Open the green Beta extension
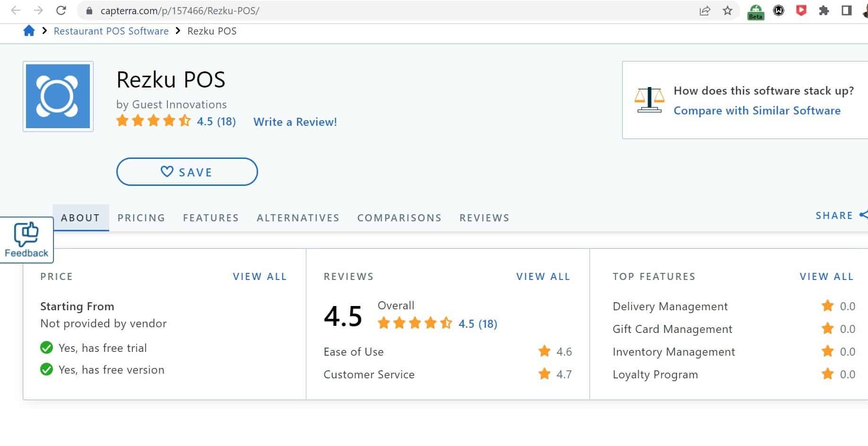Screen dimensions: 868x446 pyautogui.click(x=755, y=11)
